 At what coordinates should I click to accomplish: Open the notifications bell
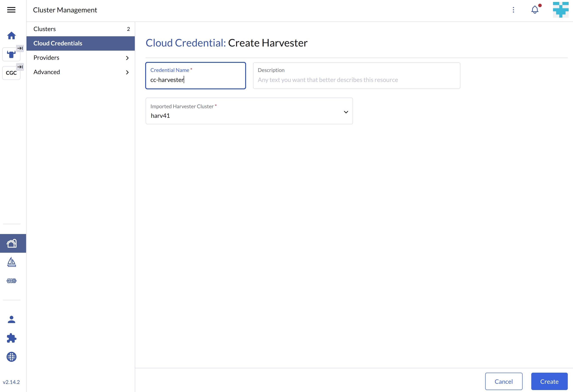tap(535, 10)
